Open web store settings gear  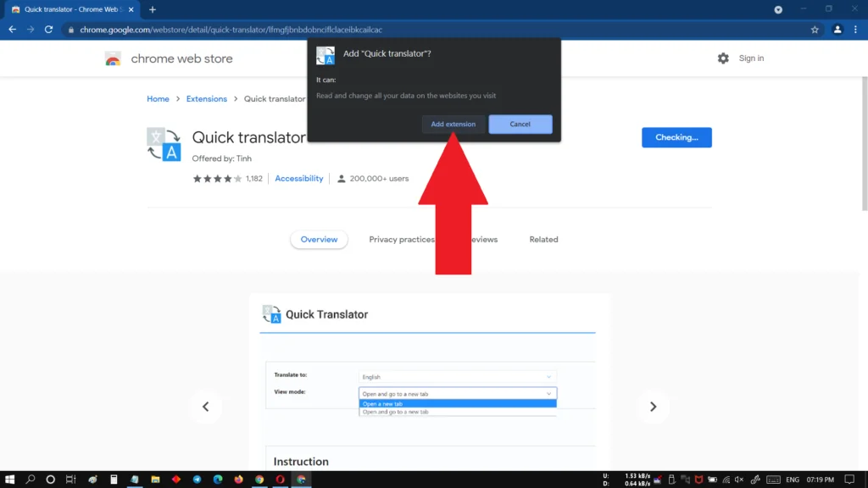[723, 58]
